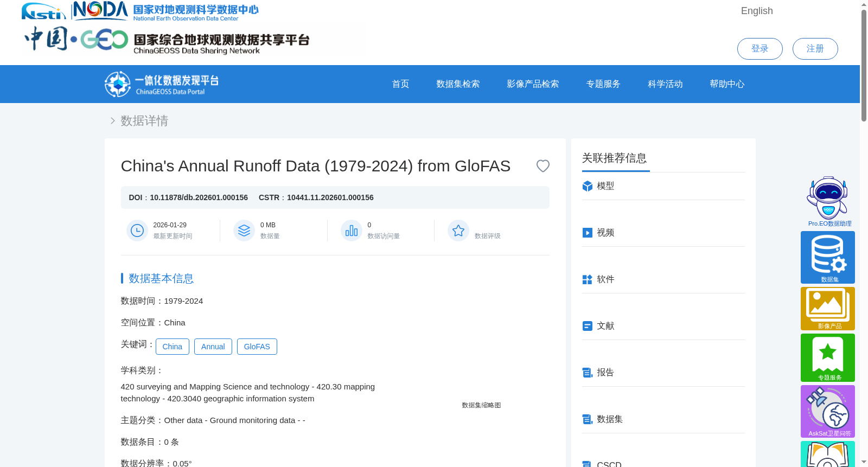Open the 专题服务 star shortcut tile
868x467 pixels.
(x=828, y=357)
